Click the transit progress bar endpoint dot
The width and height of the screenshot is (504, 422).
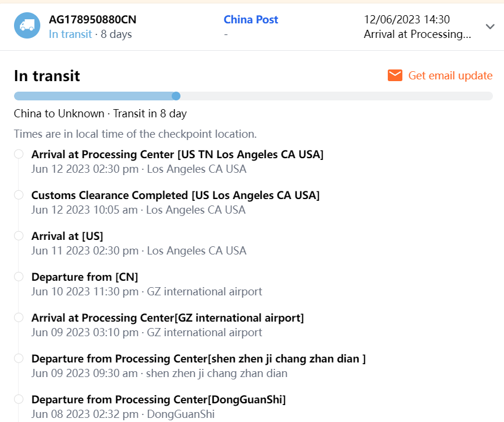(176, 96)
